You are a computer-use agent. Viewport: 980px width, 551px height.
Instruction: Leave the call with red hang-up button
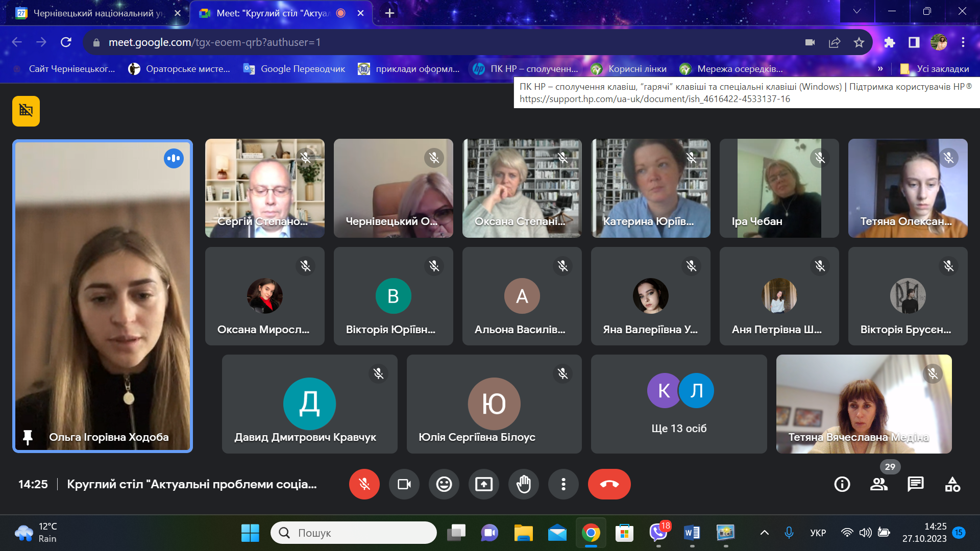[x=609, y=484]
